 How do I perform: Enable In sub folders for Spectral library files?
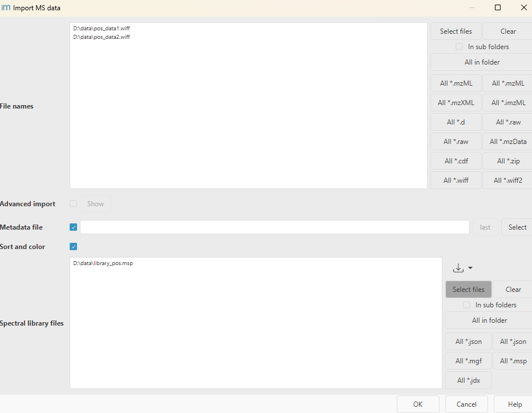coord(466,305)
